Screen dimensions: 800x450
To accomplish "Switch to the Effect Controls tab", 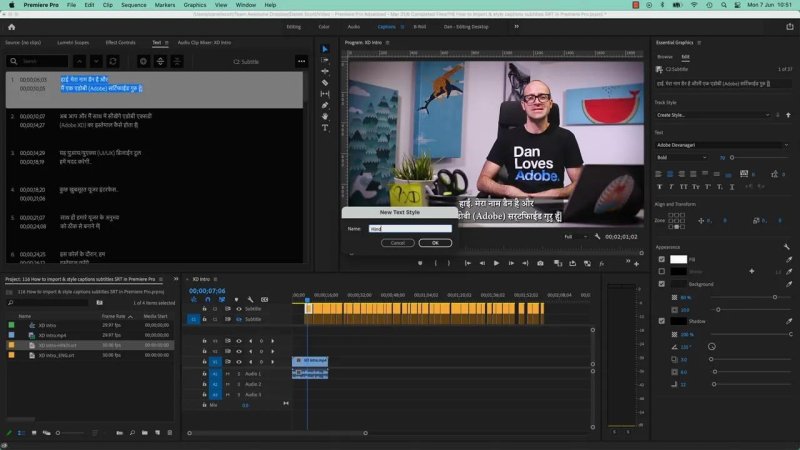I will coord(120,43).
